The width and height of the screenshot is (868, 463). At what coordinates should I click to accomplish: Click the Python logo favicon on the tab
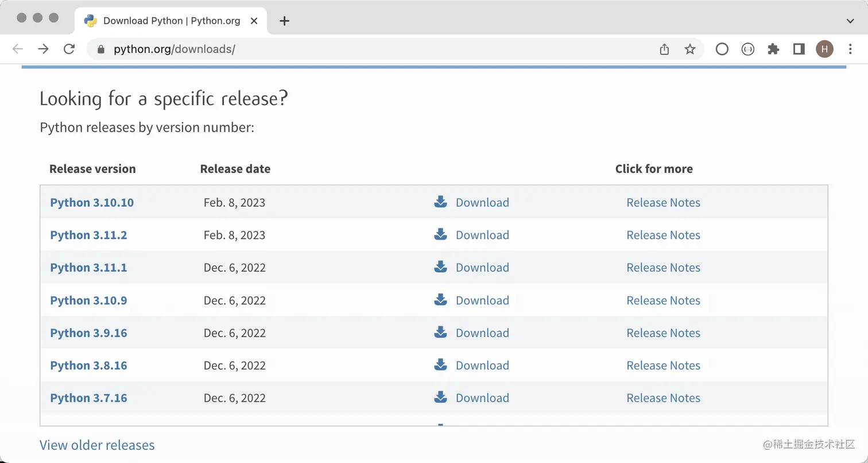[x=91, y=21]
